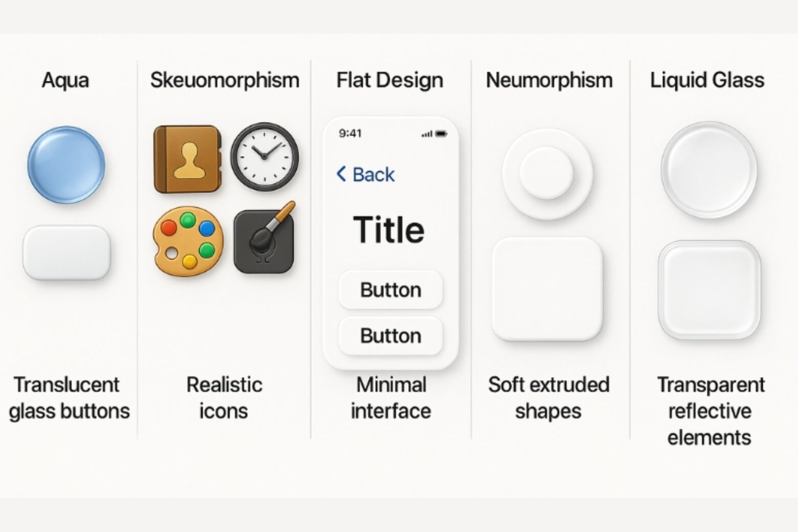Click the 9:41 time in status bar

pyautogui.click(x=350, y=134)
